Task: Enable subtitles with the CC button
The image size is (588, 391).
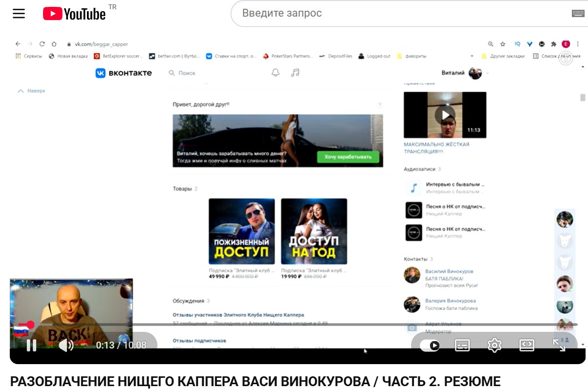Action: coord(462,345)
